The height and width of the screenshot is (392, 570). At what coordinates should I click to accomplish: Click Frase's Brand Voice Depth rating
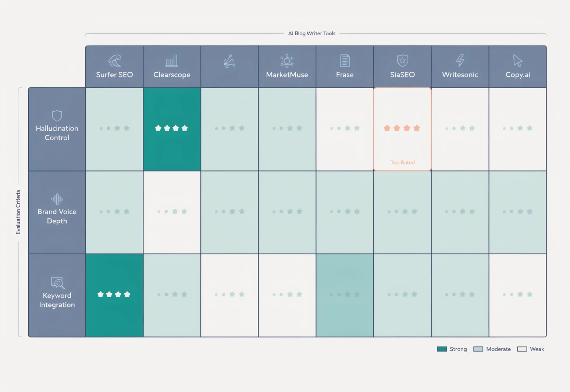[x=345, y=212]
